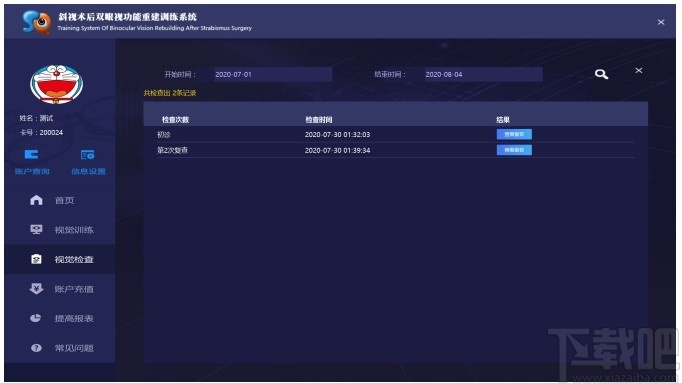Screen dimensions: 682x383
Task: Click the 结果 column header
Action: (503, 120)
